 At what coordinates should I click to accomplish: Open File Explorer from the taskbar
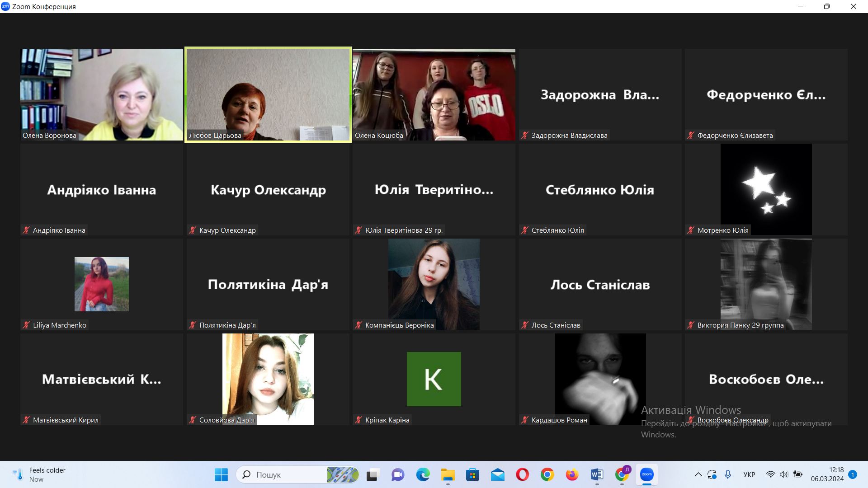[448, 474]
